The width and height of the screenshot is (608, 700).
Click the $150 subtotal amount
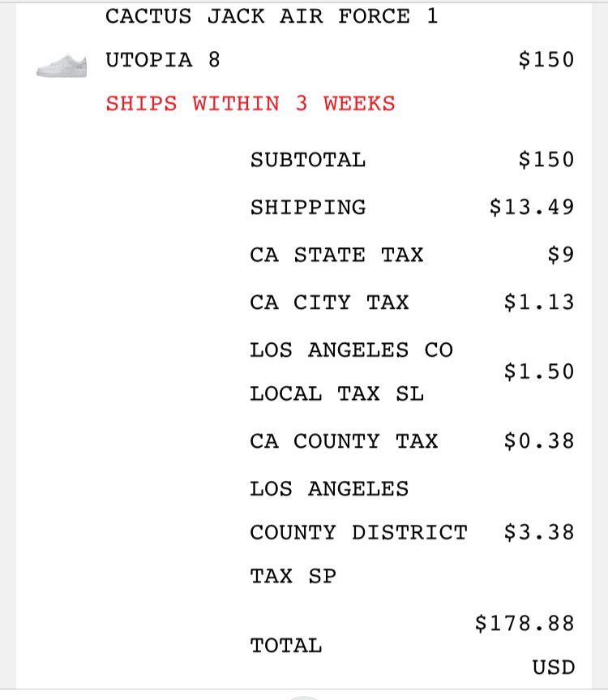[x=546, y=160]
